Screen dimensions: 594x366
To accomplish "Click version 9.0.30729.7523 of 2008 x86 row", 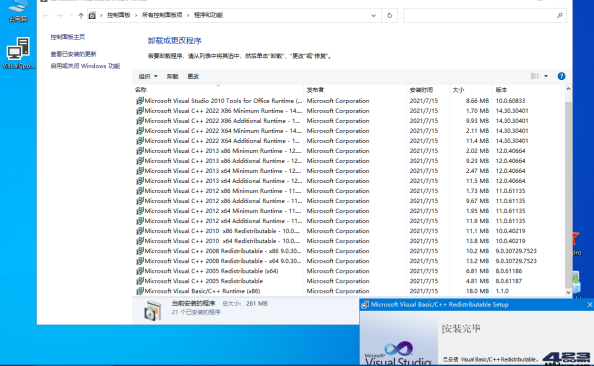I will pyautogui.click(x=516, y=251).
